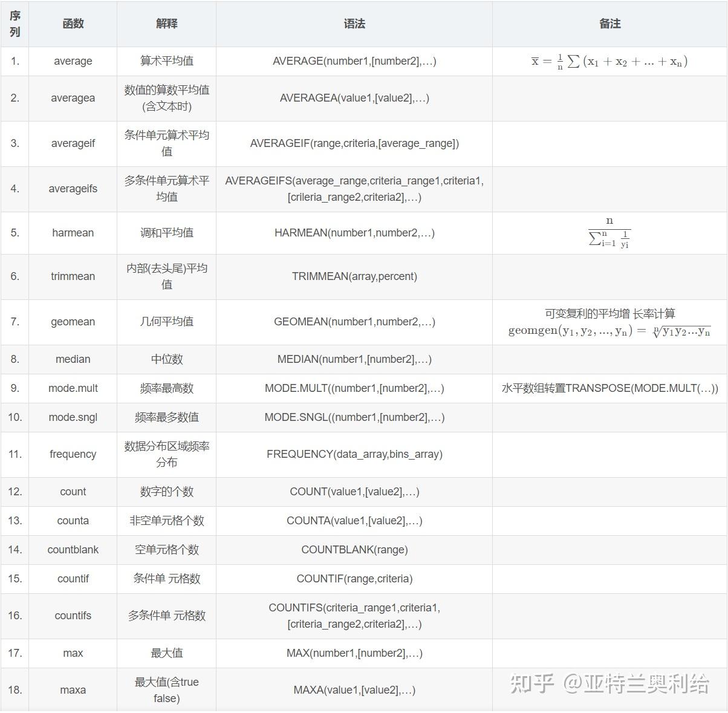The height and width of the screenshot is (713, 728).
Task: Click the 知乎 @亚特兰奥利给 watermark
Action: click(x=611, y=683)
